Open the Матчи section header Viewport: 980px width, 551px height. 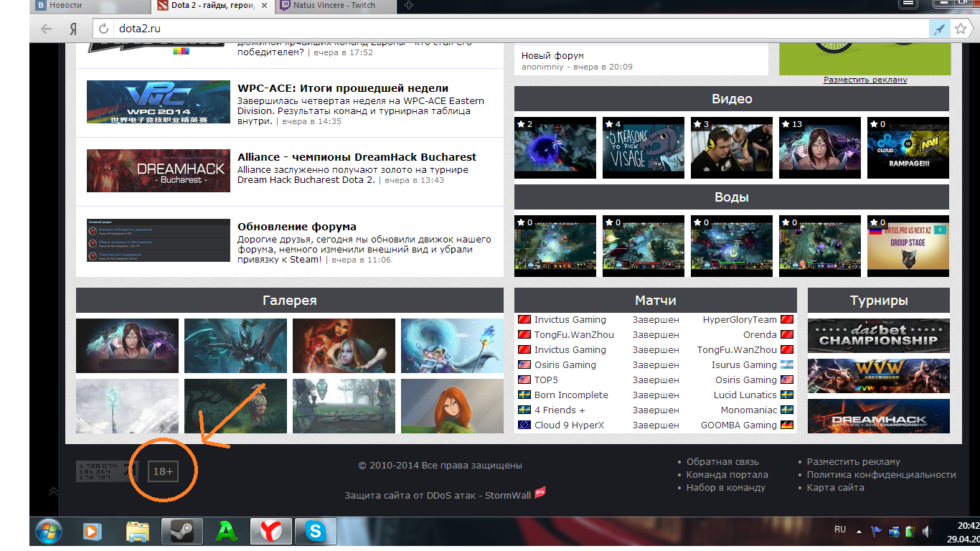click(x=656, y=301)
